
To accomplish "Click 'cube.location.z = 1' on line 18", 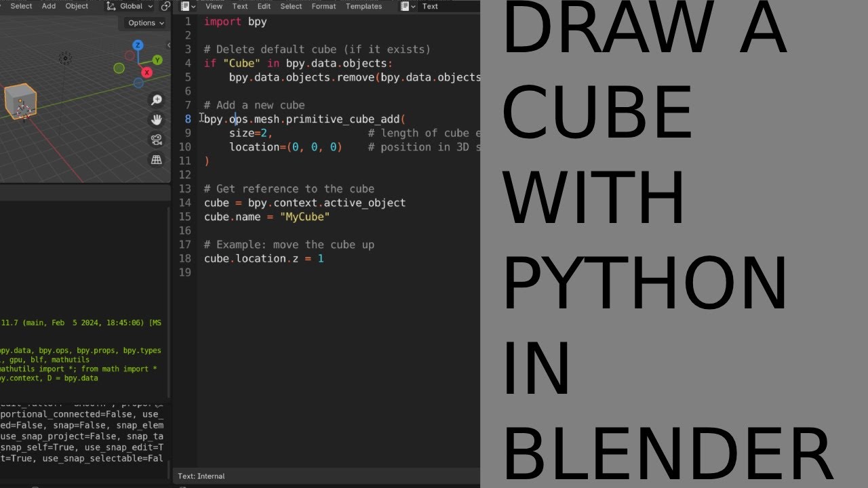I will tap(264, 259).
